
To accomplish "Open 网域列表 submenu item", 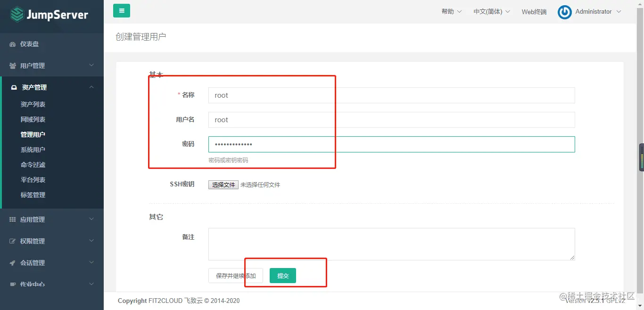I will tap(33, 119).
